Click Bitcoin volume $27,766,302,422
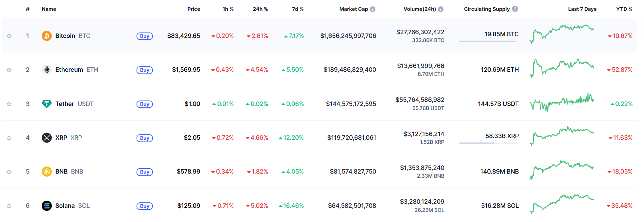The image size is (644, 222). (420, 32)
